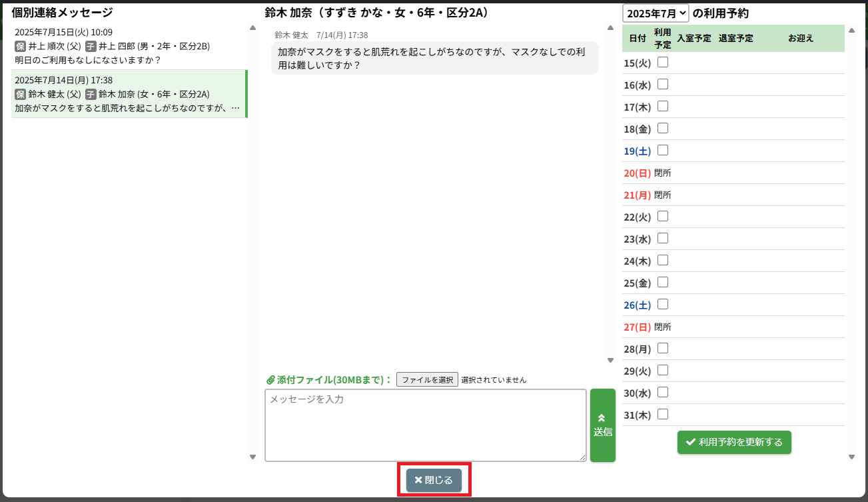Enable reservation for 31(木)
The width and height of the screenshot is (868, 502).
[x=663, y=414]
